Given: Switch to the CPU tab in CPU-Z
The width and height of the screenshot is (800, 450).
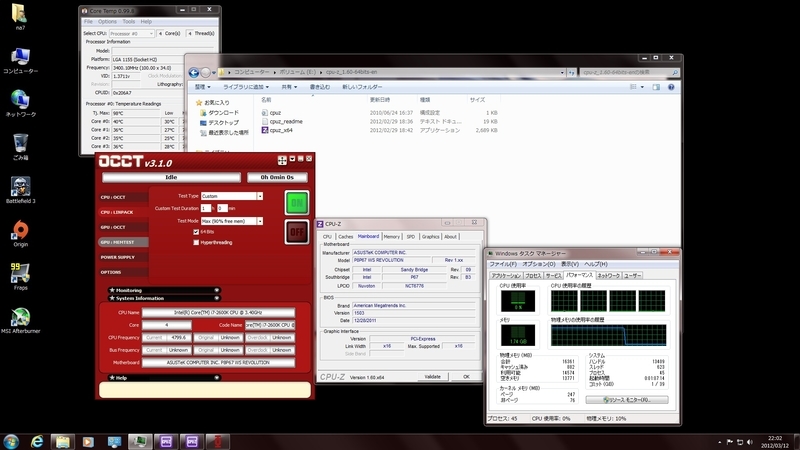Looking at the screenshot, I should [327, 237].
